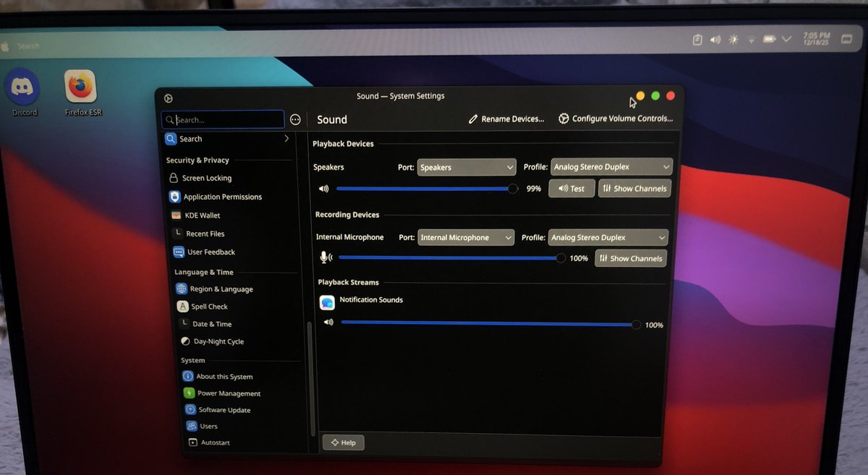The image size is (868, 475).
Task: Open Configure Volume Controls
Action: (616, 119)
